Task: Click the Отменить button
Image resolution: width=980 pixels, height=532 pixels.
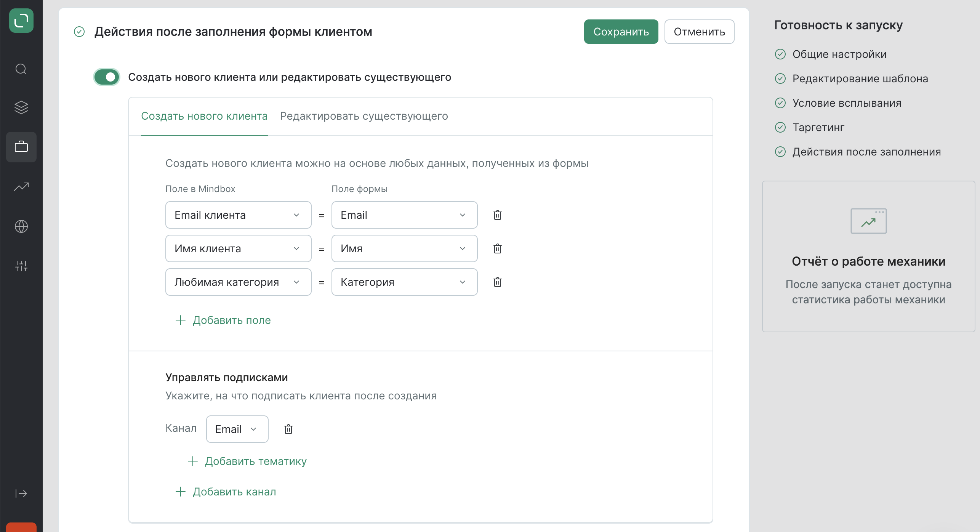Action: pos(700,32)
